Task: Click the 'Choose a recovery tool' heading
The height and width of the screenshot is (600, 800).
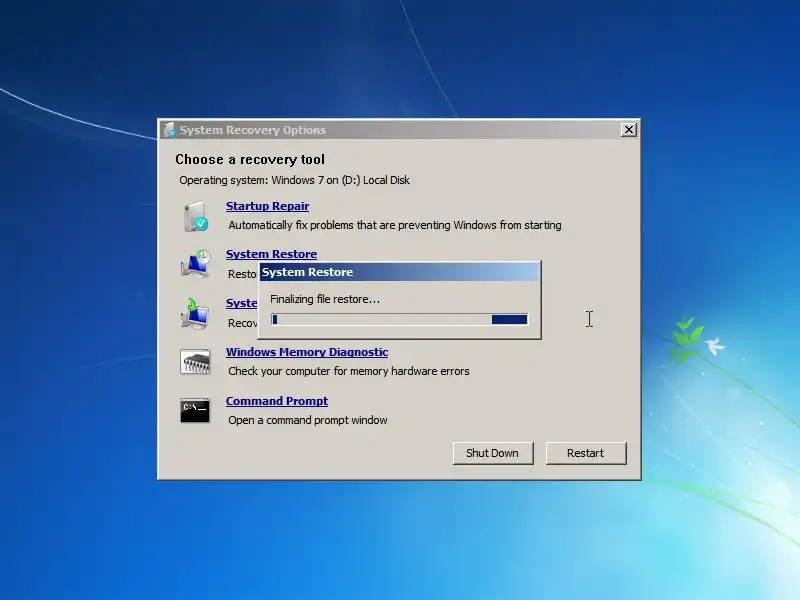Action: (250, 160)
